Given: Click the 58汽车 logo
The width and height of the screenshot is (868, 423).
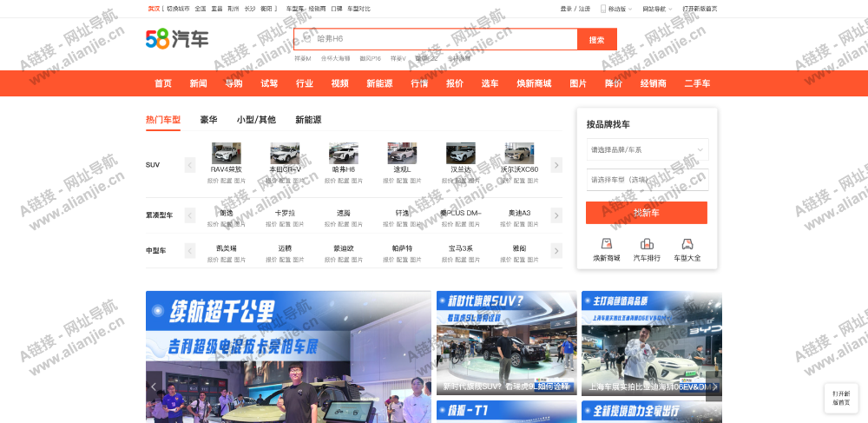Looking at the screenshot, I should tap(177, 39).
